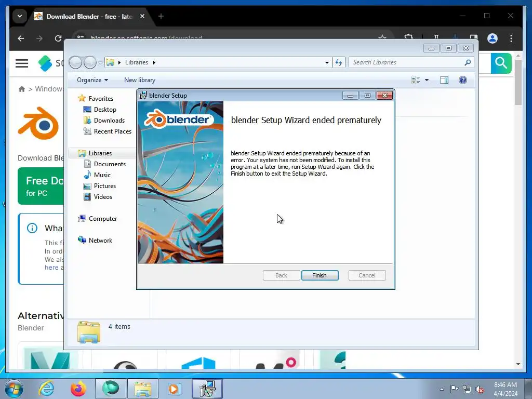Minimize the blender Setup dialog

point(351,96)
